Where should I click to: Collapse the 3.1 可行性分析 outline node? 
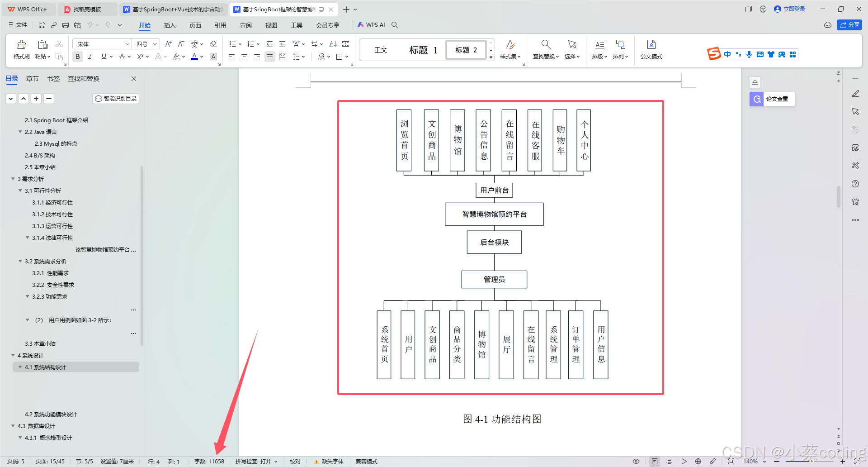tap(20, 191)
